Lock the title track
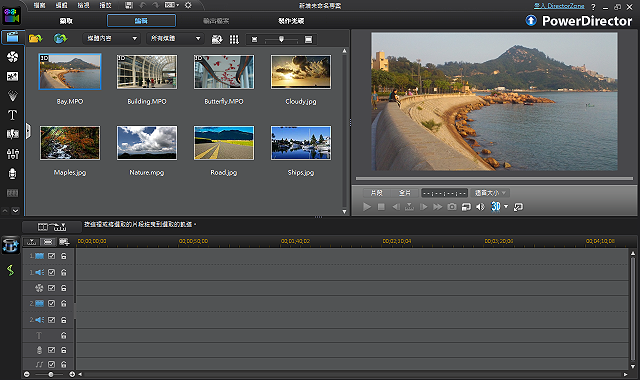 64,336
